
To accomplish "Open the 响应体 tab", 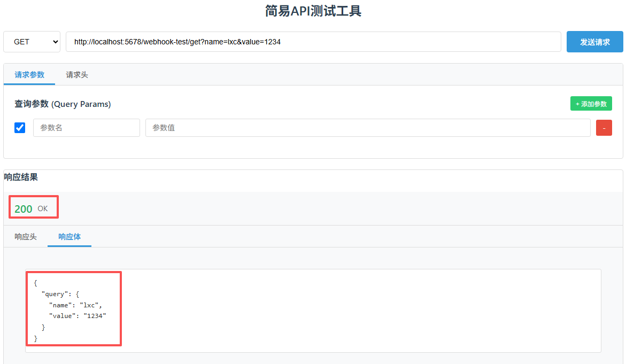I will pyautogui.click(x=69, y=237).
